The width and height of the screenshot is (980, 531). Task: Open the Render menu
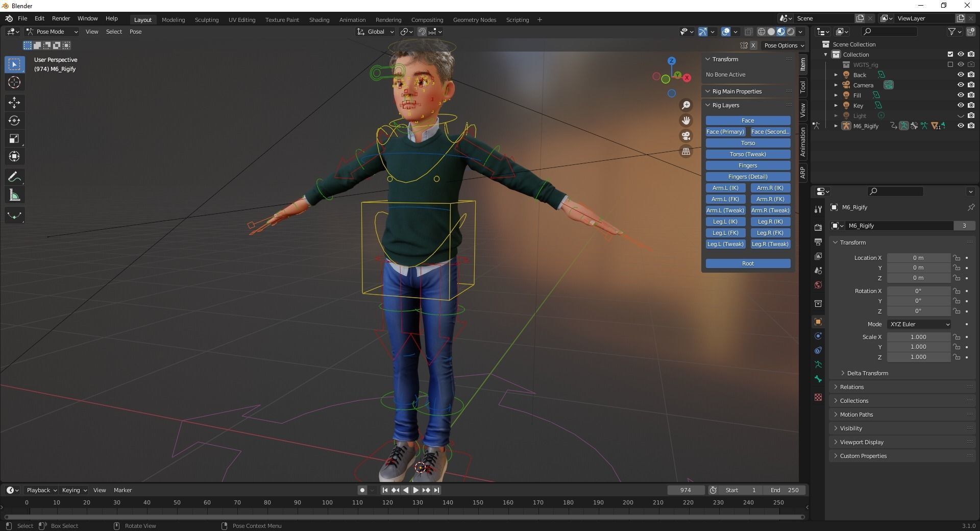[61, 18]
